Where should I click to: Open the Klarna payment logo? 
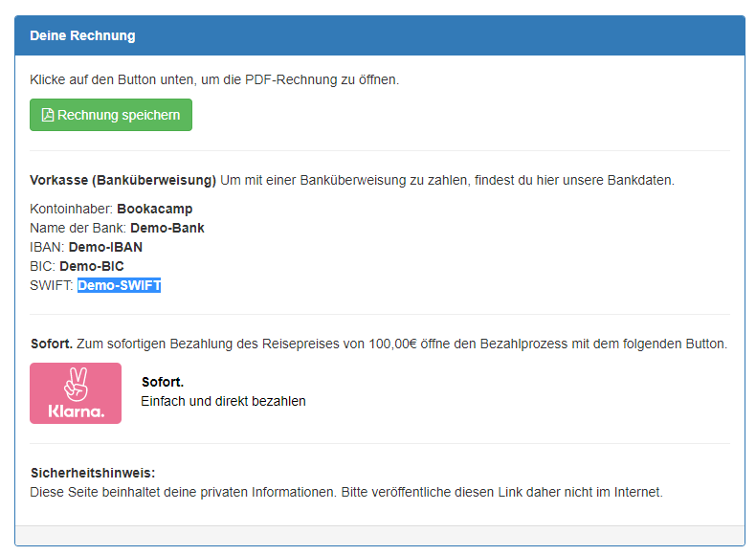point(76,393)
